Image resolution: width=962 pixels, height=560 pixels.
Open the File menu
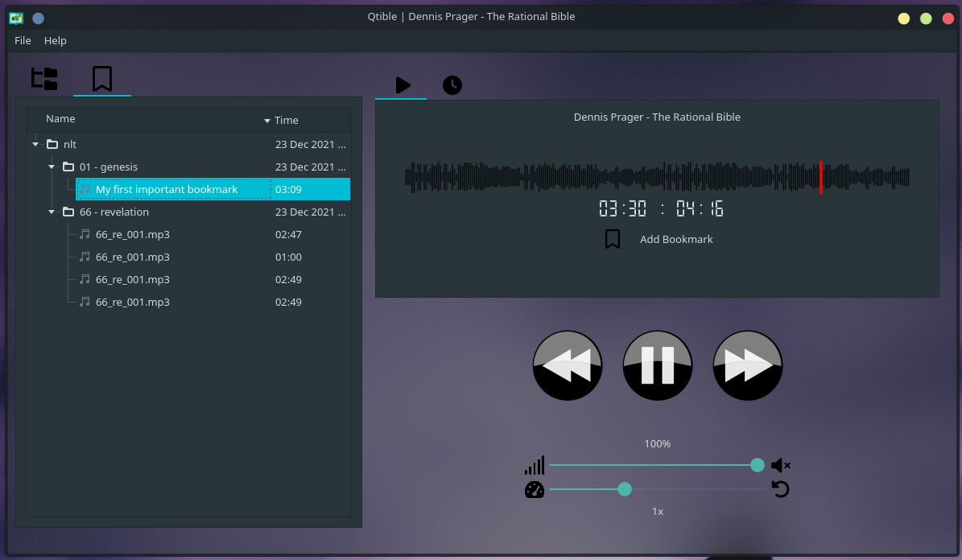(x=23, y=40)
